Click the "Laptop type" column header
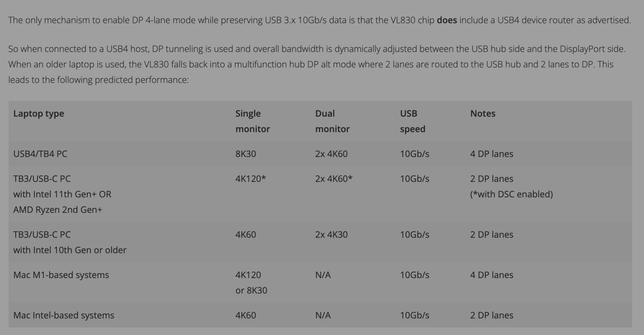The image size is (644, 335). point(39,114)
